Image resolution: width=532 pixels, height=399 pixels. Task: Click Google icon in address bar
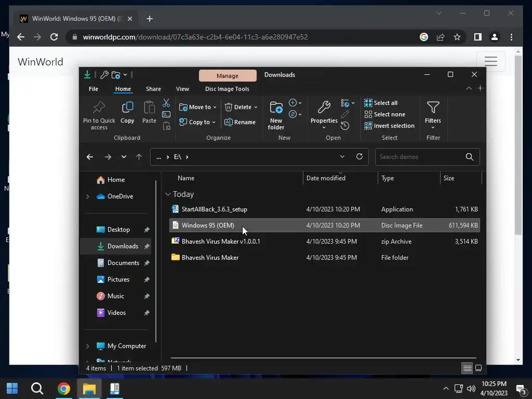click(424, 37)
